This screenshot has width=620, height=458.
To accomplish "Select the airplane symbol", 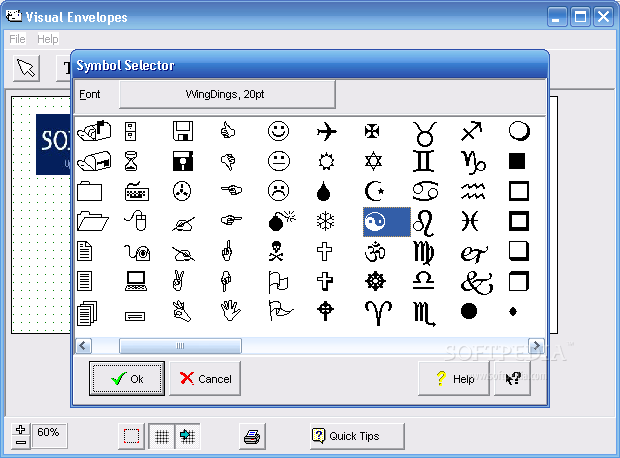I will point(327,131).
